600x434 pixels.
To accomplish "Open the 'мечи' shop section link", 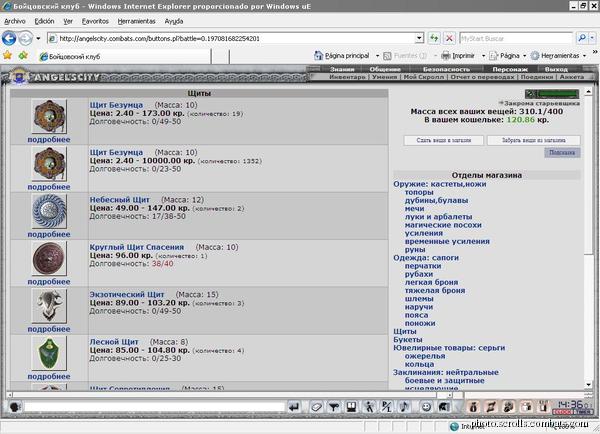I will click(x=414, y=209).
